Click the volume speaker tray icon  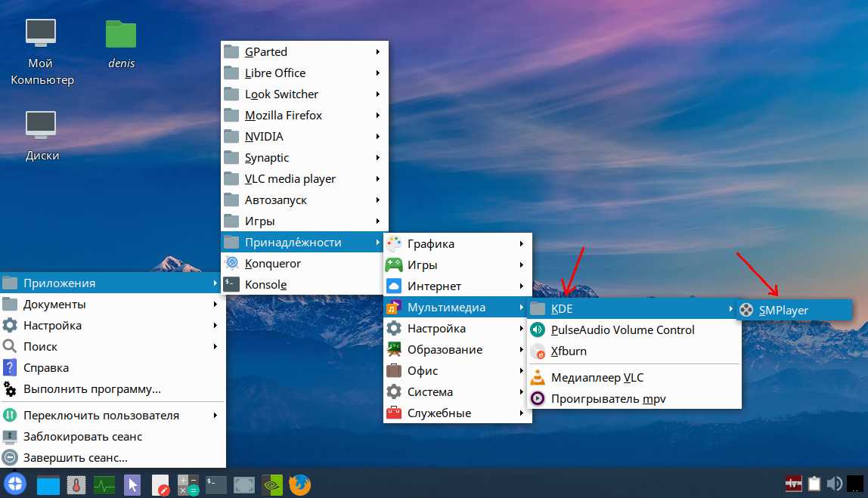(834, 484)
